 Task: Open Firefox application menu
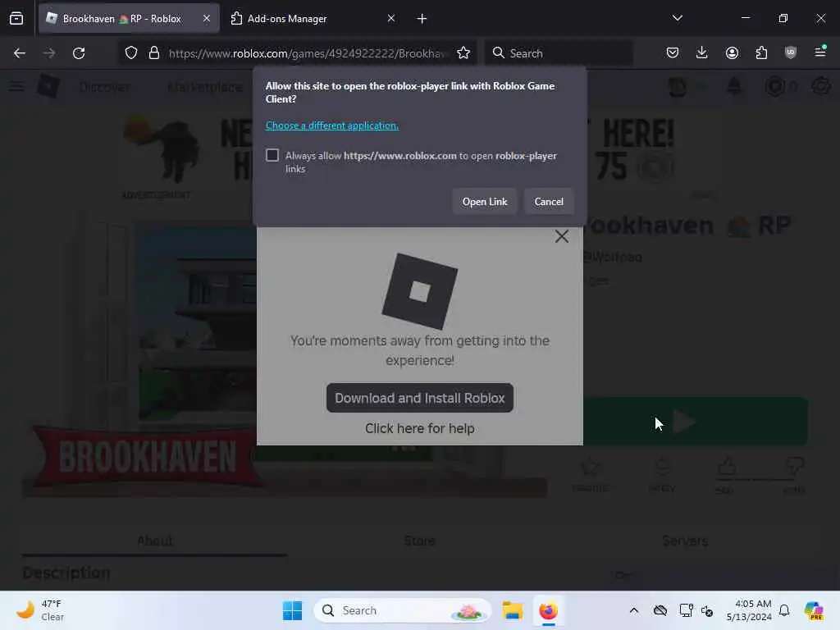click(820, 52)
